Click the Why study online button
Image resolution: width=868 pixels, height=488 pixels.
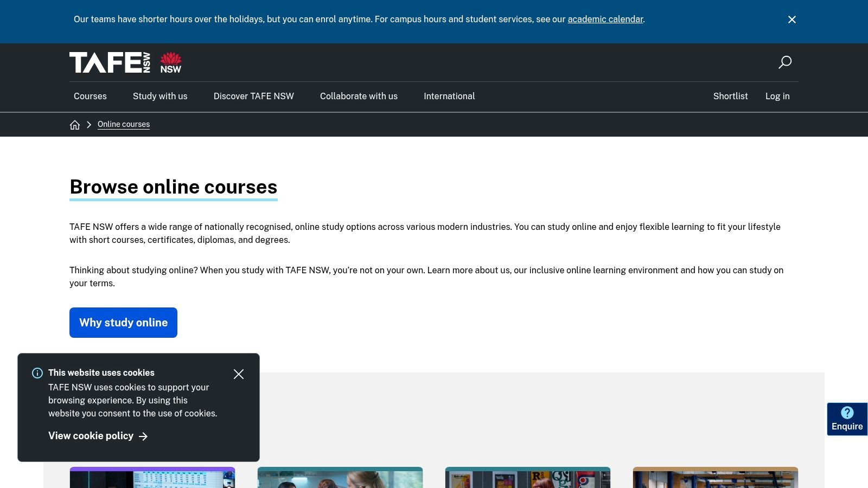(123, 323)
